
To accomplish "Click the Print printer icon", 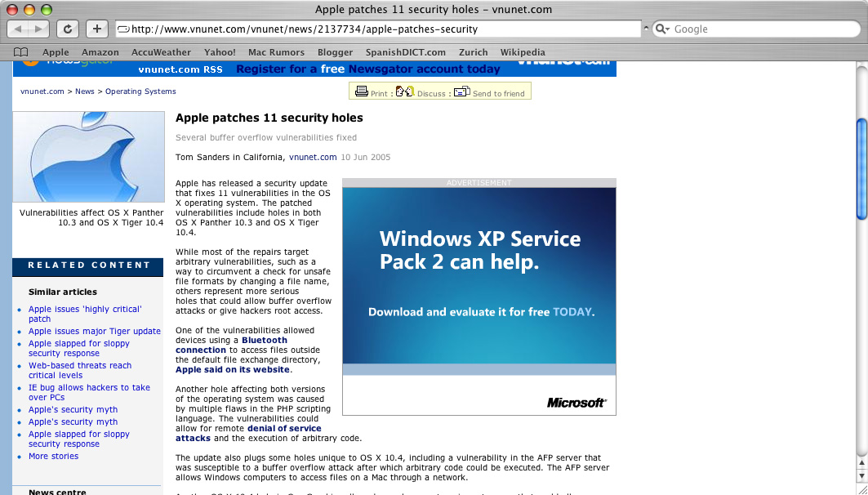I will click(362, 91).
